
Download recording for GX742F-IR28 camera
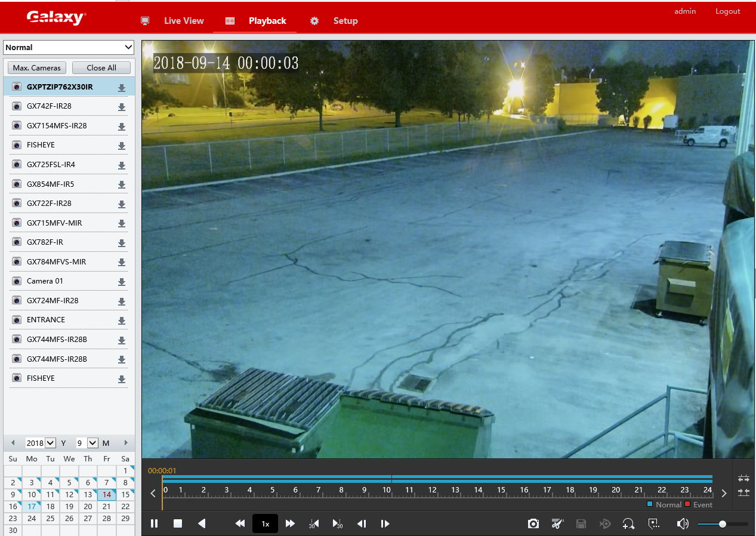pyautogui.click(x=122, y=107)
